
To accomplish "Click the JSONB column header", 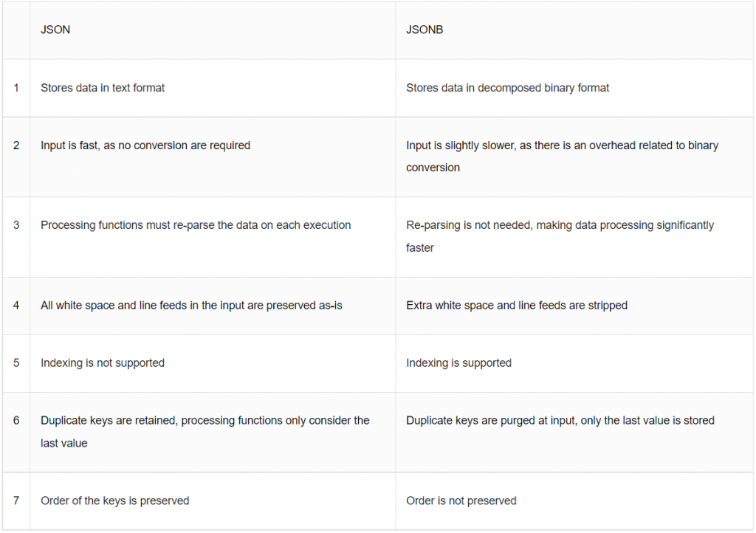I will click(425, 30).
